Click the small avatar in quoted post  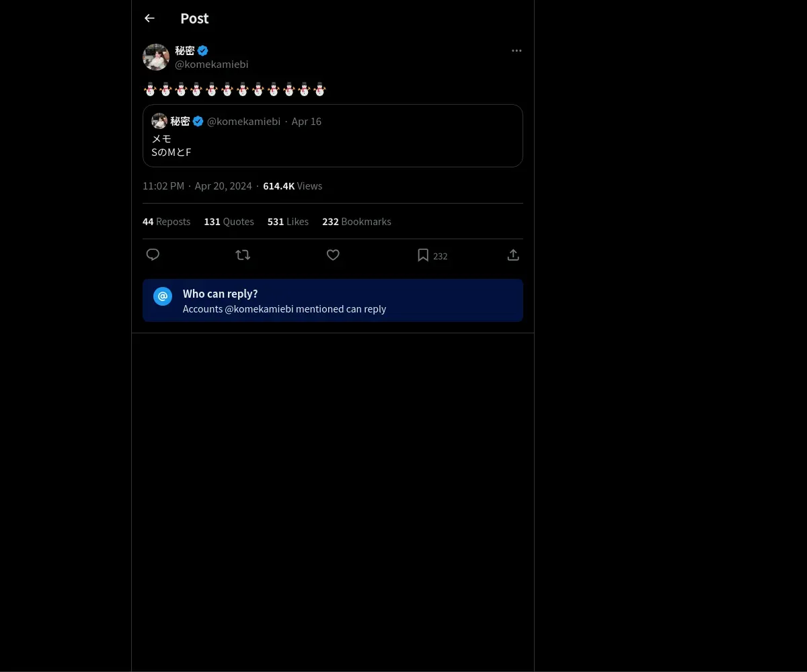tap(159, 121)
